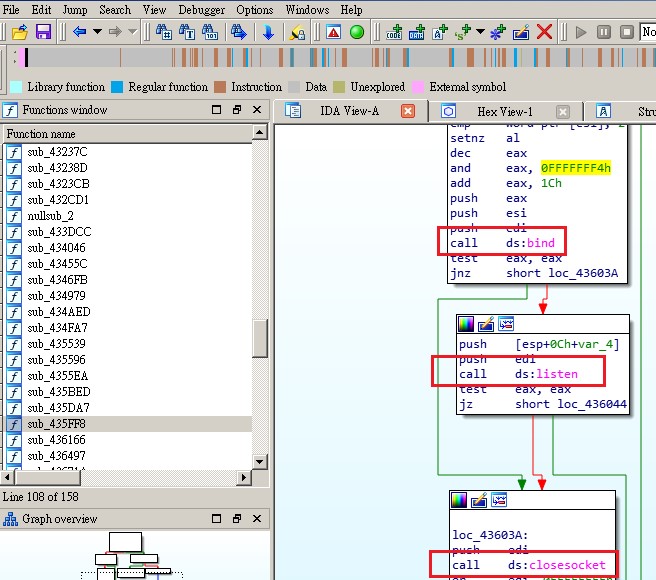Viewport: 656px width, 580px height.
Task: Close the Hex View-1 tab
Action: [x=563, y=112]
